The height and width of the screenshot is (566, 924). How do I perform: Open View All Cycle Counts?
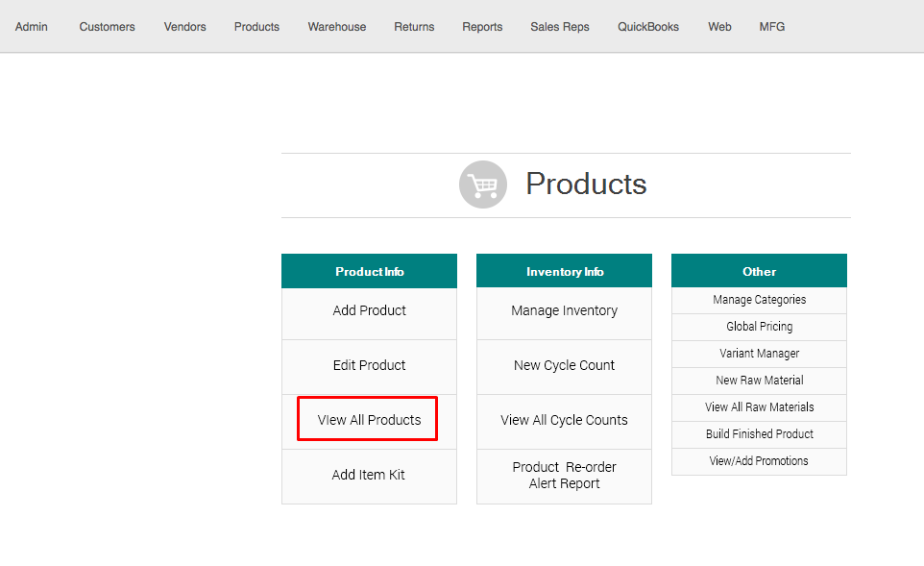click(564, 420)
